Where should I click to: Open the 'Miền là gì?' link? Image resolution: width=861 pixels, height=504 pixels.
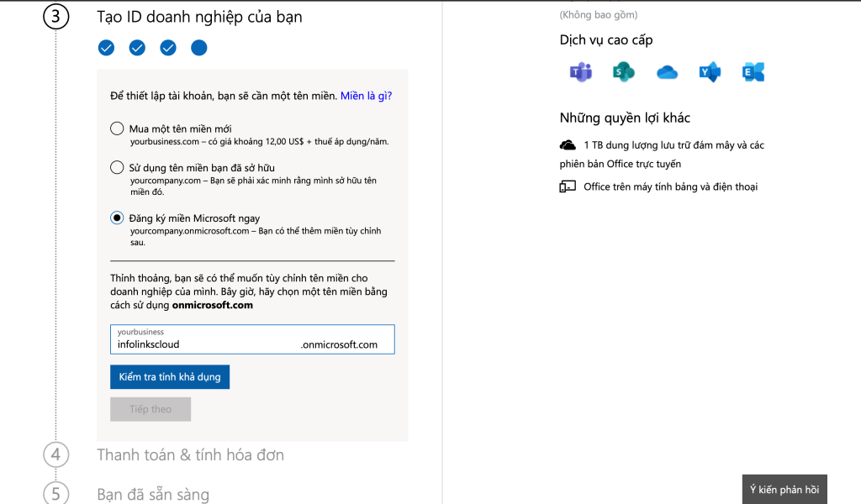[x=366, y=96]
